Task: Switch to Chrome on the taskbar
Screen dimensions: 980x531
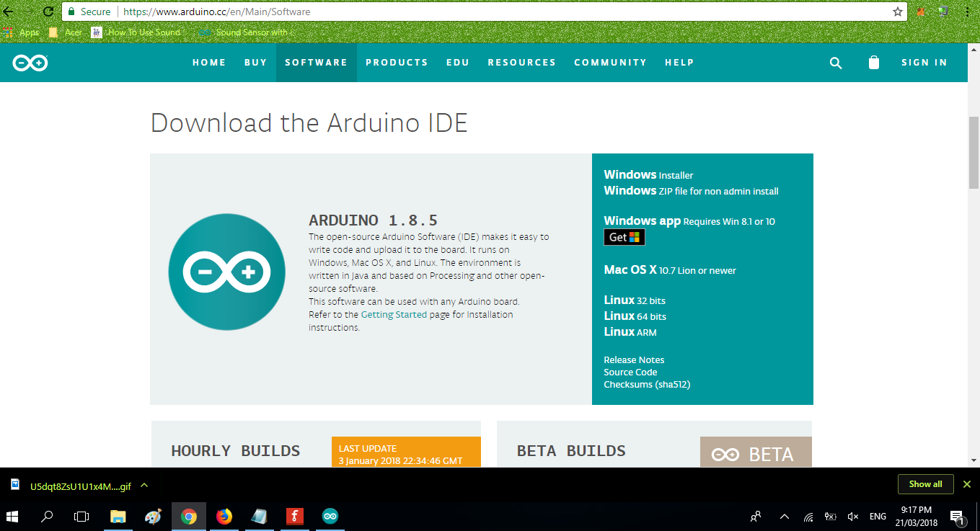Action: point(189,516)
